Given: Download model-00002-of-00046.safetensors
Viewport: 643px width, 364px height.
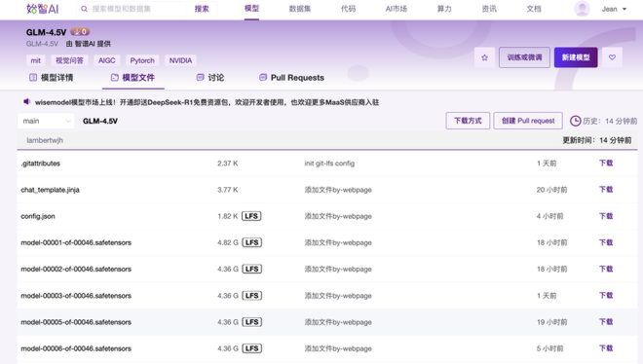Looking at the screenshot, I should pos(606,269).
